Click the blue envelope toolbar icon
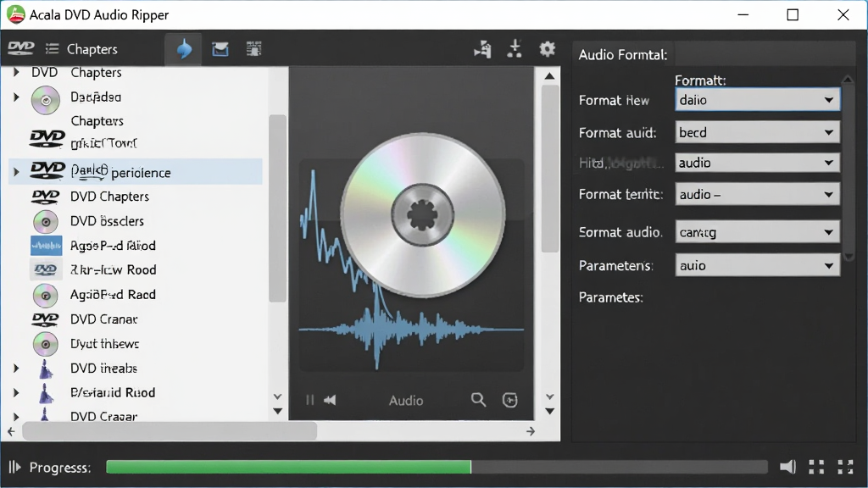Screen dimensions: 868x488 point(220,48)
